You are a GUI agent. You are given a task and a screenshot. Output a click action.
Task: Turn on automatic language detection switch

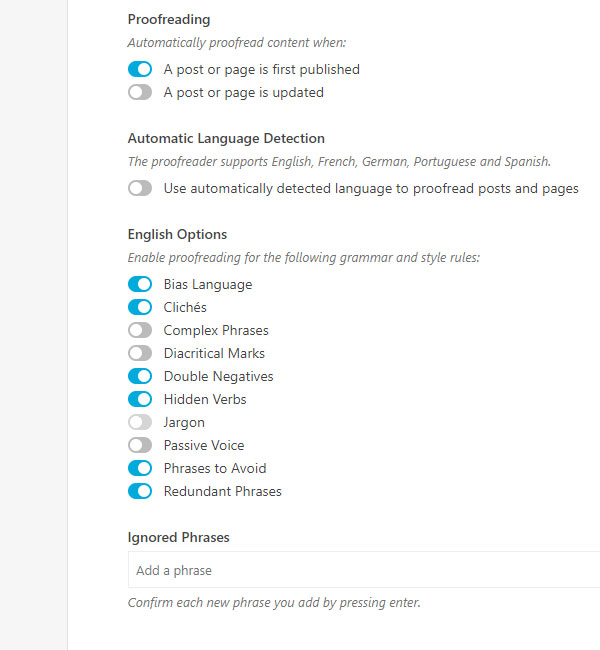[x=140, y=188]
